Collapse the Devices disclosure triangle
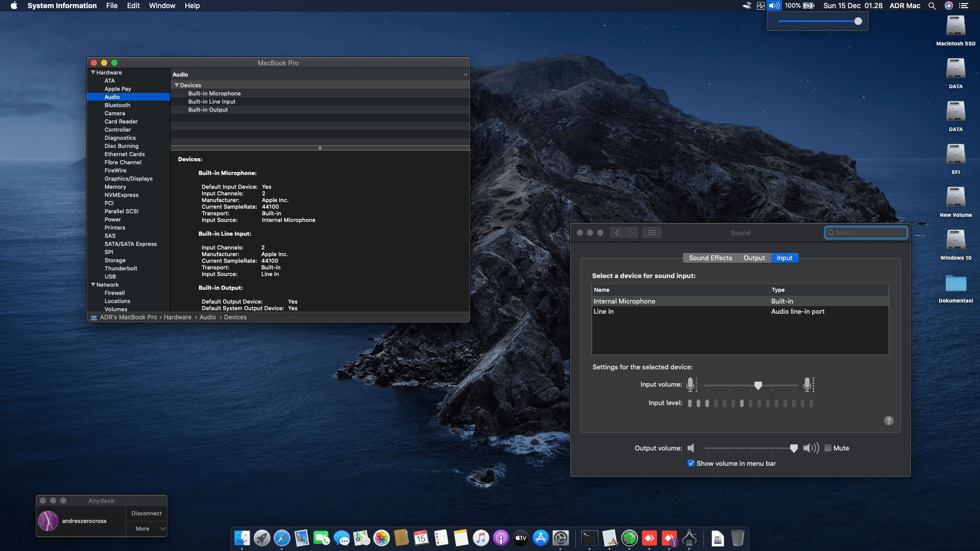980x551 pixels. click(x=178, y=85)
